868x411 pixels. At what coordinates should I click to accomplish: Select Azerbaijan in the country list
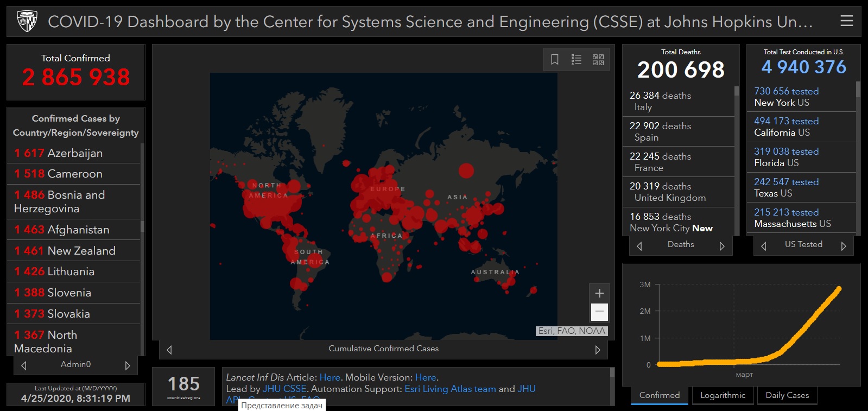coord(74,153)
